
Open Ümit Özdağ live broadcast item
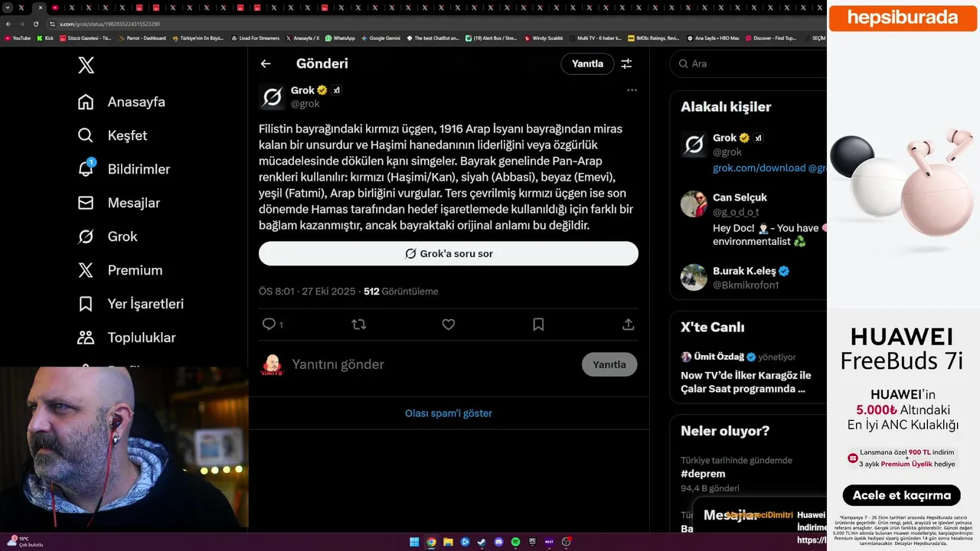[x=748, y=373]
